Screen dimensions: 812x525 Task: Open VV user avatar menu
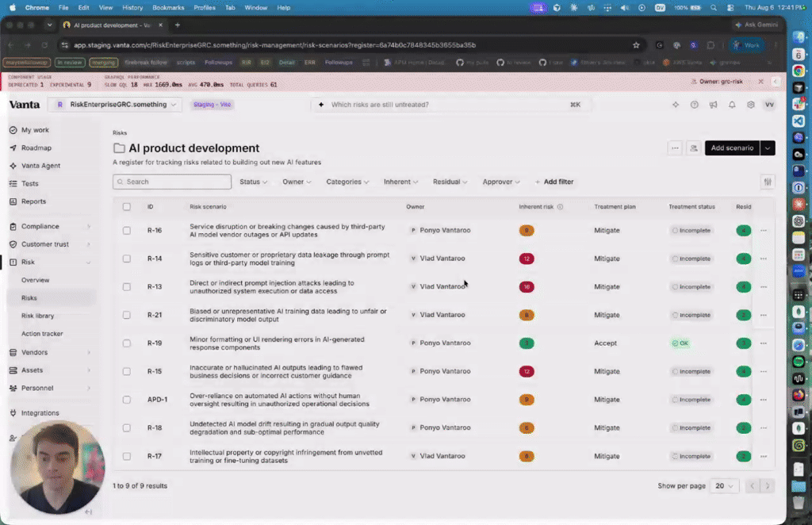click(x=769, y=105)
